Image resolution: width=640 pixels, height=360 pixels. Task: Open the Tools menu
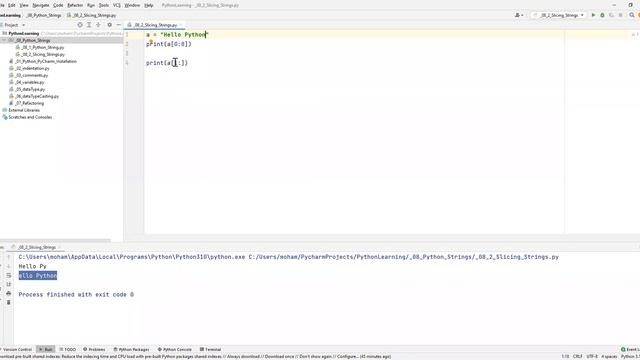(104, 5)
